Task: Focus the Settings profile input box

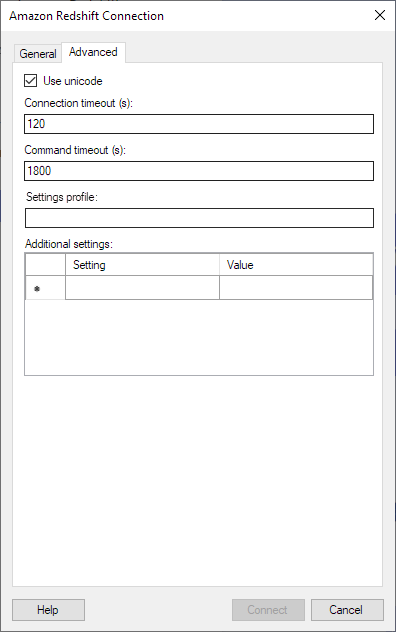Action: click(x=199, y=218)
